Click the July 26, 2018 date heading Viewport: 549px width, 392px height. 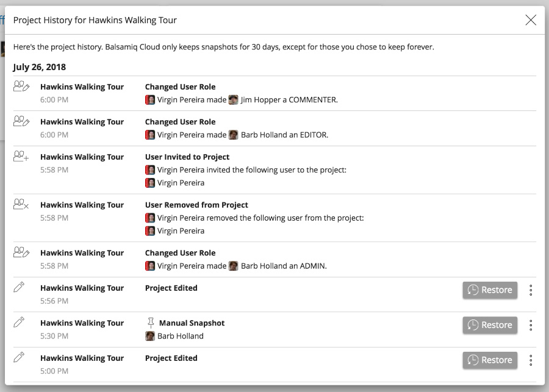[x=40, y=67]
